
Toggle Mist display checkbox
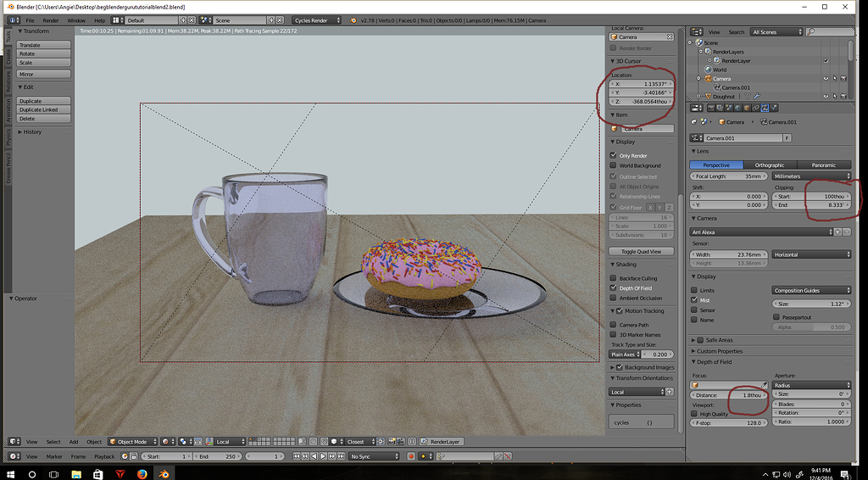(x=694, y=299)
